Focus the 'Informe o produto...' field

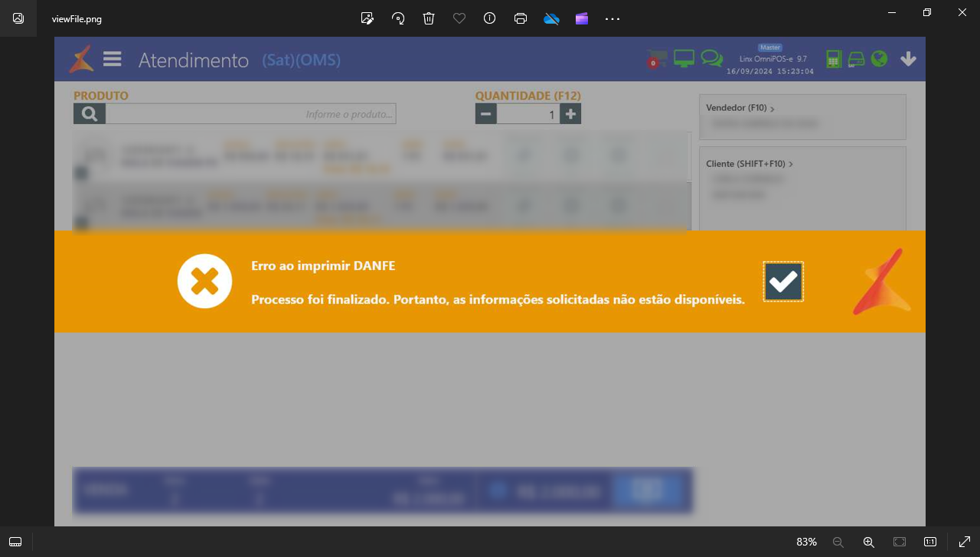click(251, 114)
